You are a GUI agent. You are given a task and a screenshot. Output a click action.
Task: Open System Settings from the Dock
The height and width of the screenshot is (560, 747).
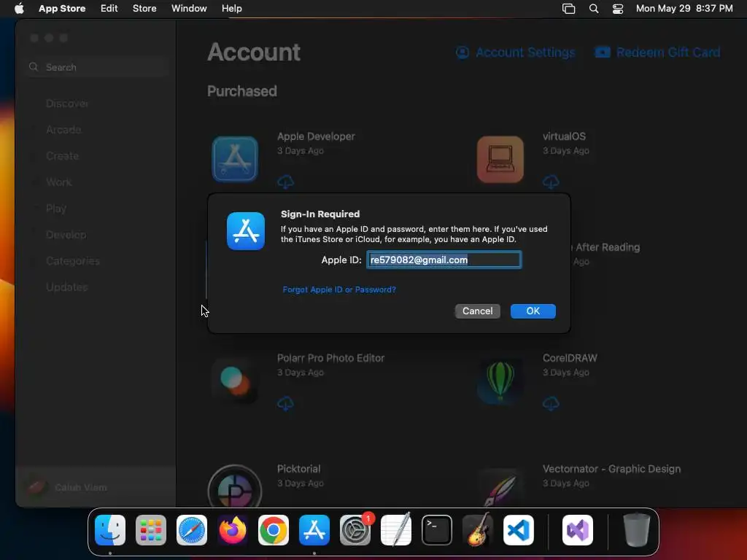[x=355, y=530]
